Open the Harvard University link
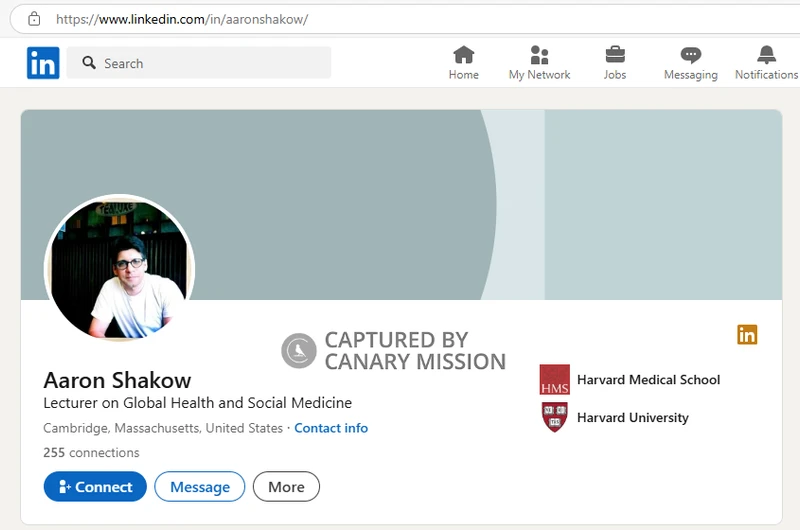Screen dimensions: 800x530 pyautogui.click(x=633, y=417)
